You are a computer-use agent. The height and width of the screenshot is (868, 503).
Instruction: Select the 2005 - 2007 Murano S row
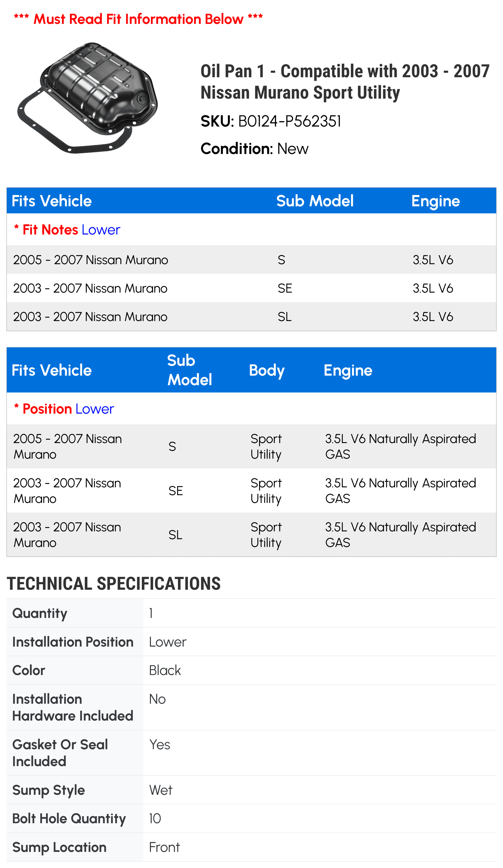(251, 260)
